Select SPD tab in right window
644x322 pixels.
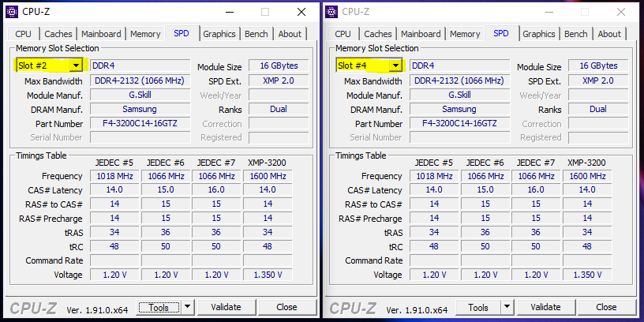[x=501, y=33]
